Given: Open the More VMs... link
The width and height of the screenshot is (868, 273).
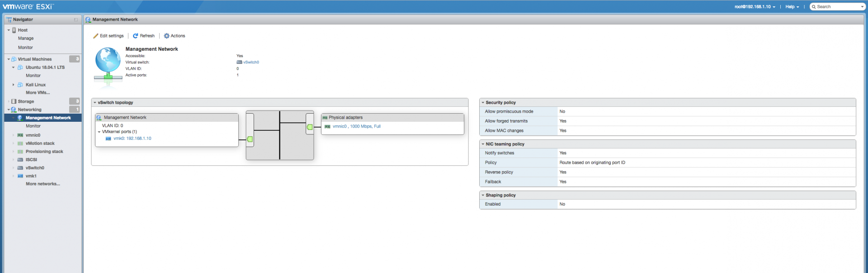Looking at the screenshot, I should [38, 93].
